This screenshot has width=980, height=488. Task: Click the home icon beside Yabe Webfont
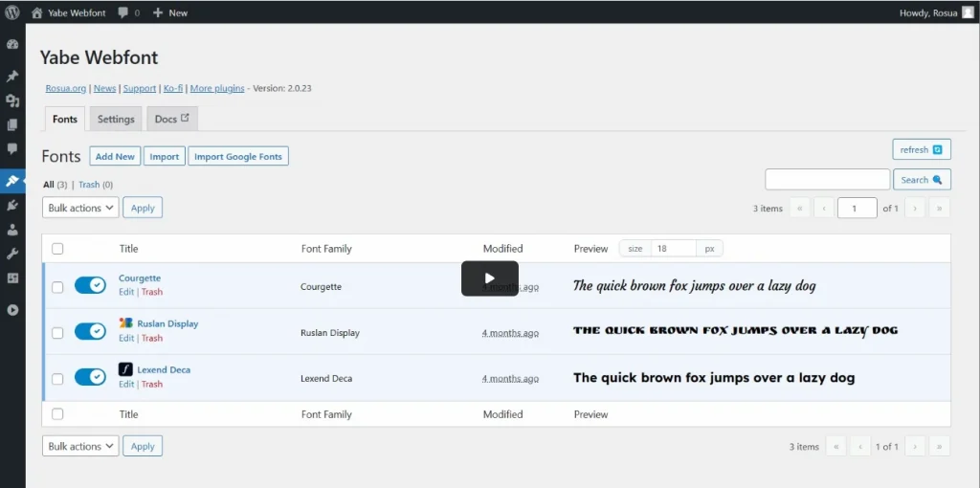point(37,12)
